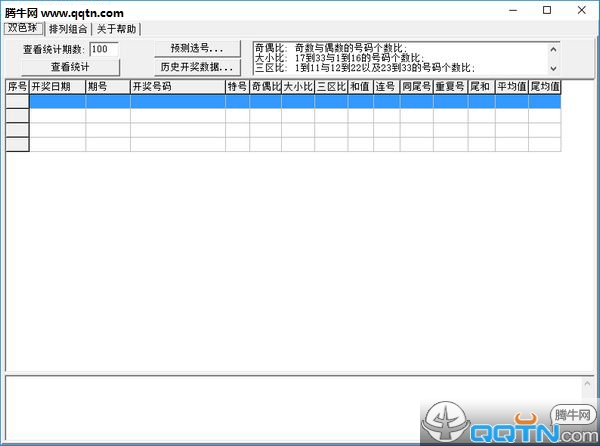The width and height of the screenshot is (600, 446).
Task: Open the 排列组合 tab
Action: pos(68,29)
